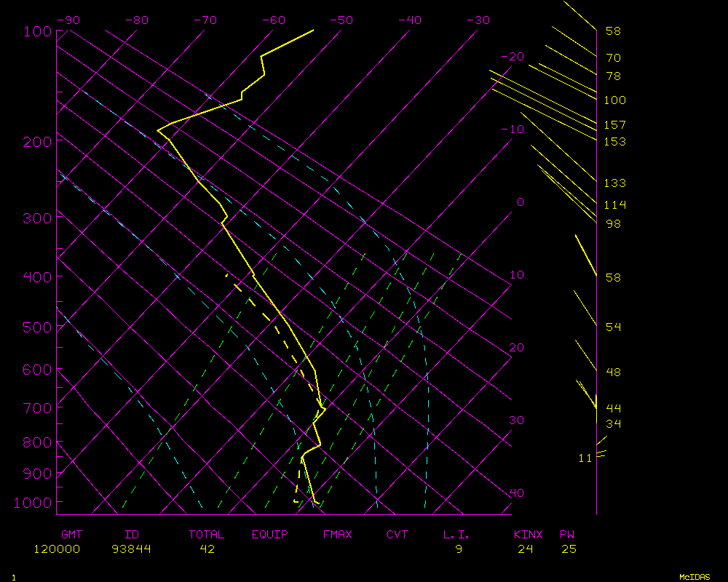728x582 pixels.
Task: Select the PW value 25
Action: pos(569,549)
